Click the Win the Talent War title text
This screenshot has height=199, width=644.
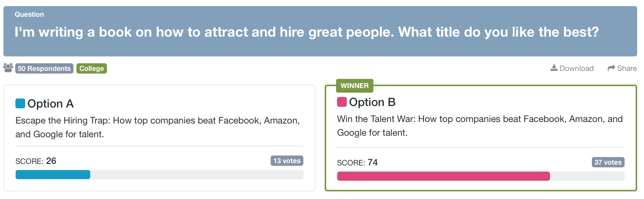point(480,126)
